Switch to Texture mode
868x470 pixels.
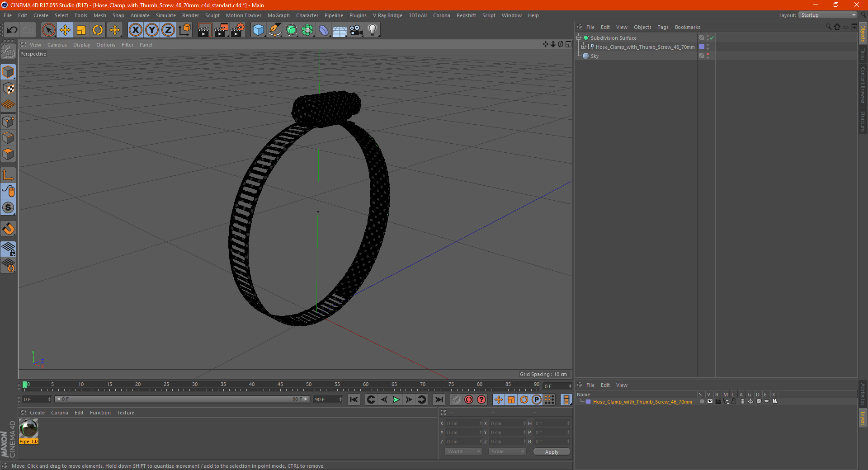pyautogui.click(x=8, y=89)
